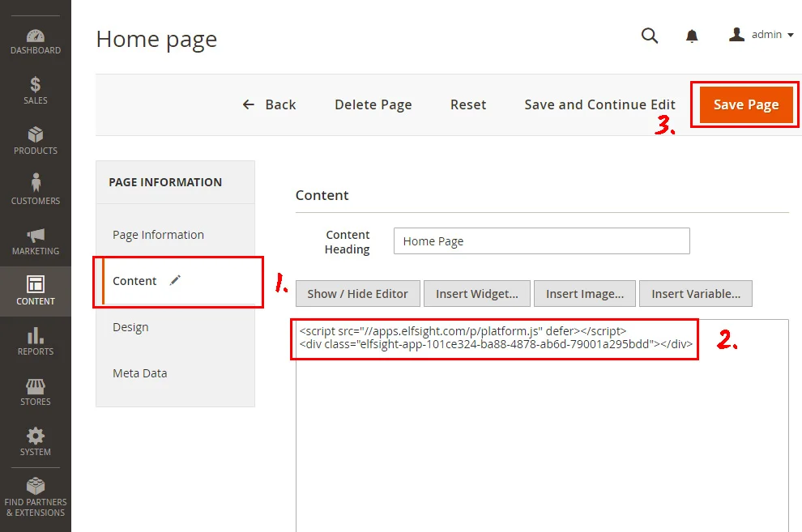Click the Back text link

point(280,104)
